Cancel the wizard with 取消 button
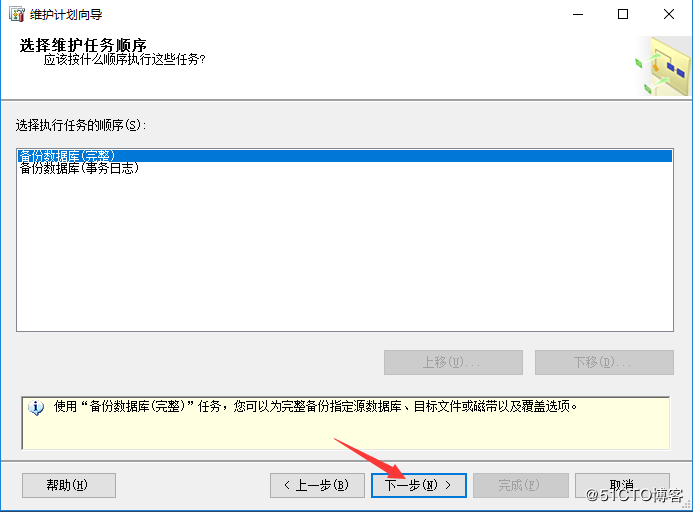The width and height of the screenshot is (693, 512). (x=622, y=485)
